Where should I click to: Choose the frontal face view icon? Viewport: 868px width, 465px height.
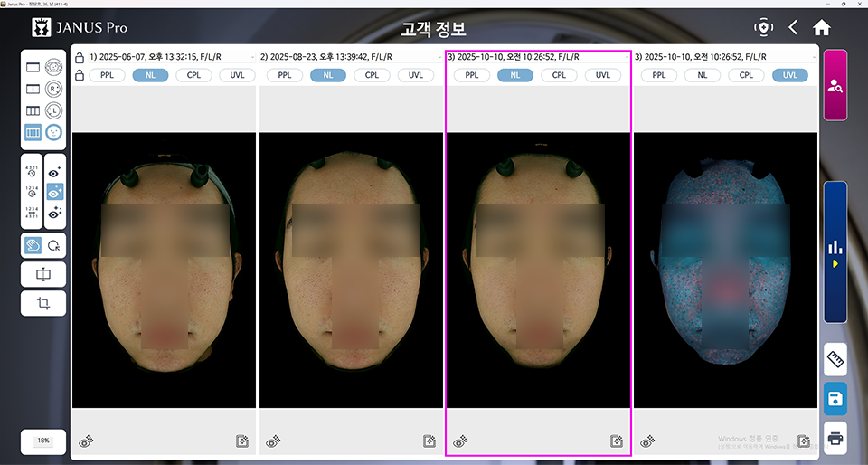click(x=53, y=132)
